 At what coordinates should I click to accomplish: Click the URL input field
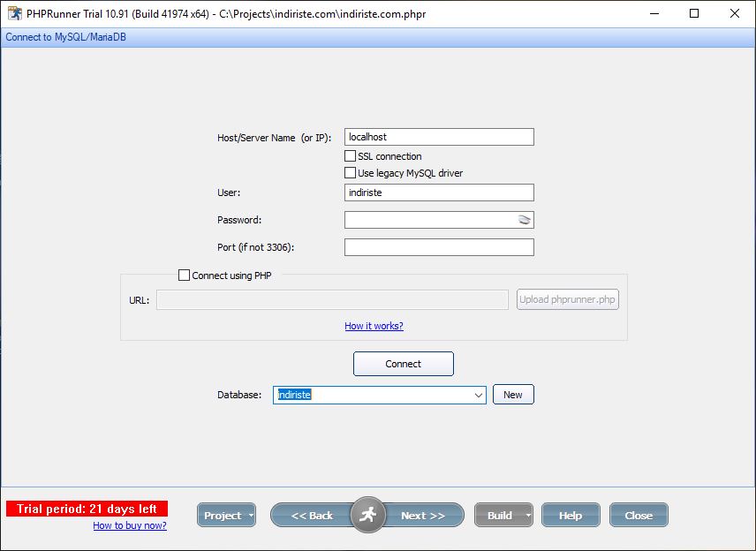(x=332, y=300)
